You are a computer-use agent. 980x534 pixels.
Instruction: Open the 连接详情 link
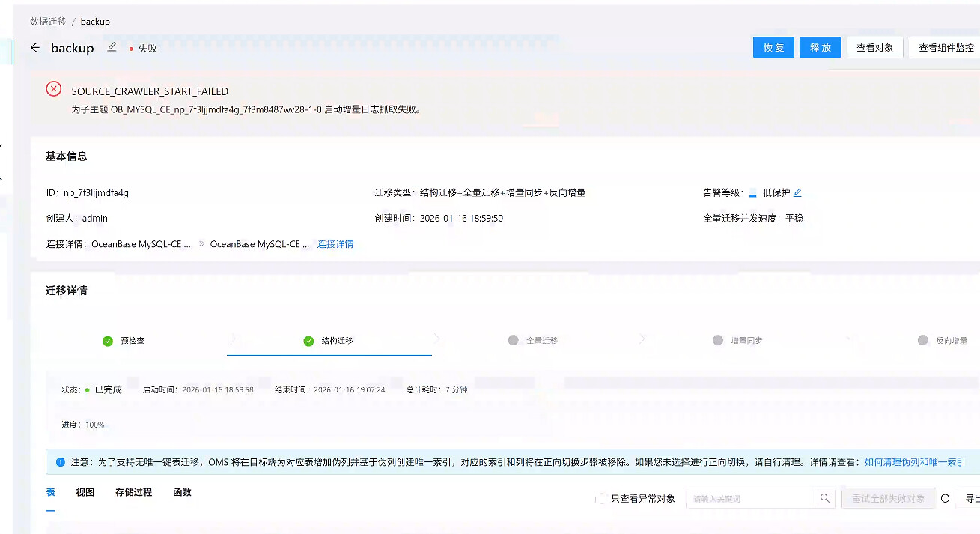[x=335, y=244]
